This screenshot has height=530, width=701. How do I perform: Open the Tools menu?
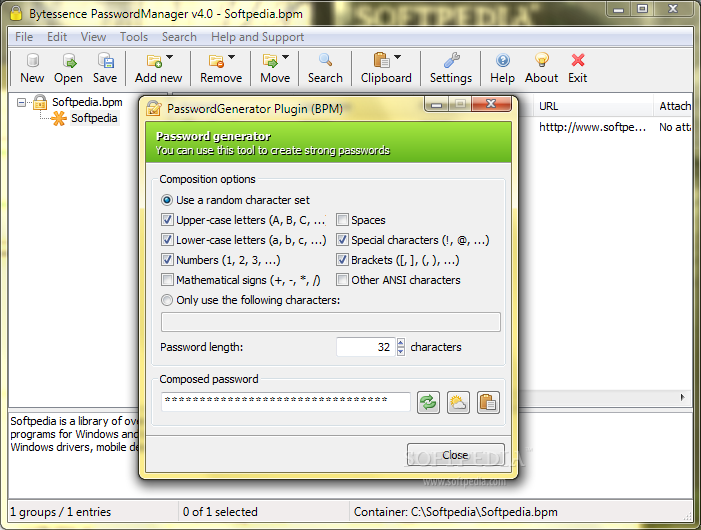click(134, 37)
